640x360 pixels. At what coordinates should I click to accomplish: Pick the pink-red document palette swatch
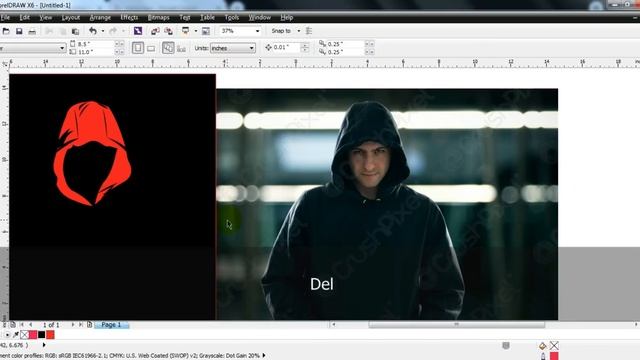click(33, 335)
